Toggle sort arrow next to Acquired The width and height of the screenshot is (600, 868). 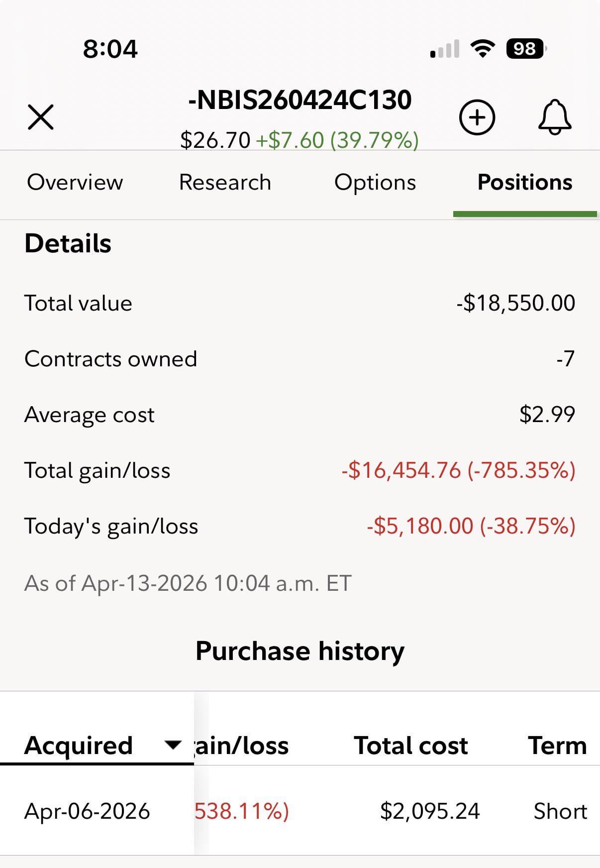[173, 745]
